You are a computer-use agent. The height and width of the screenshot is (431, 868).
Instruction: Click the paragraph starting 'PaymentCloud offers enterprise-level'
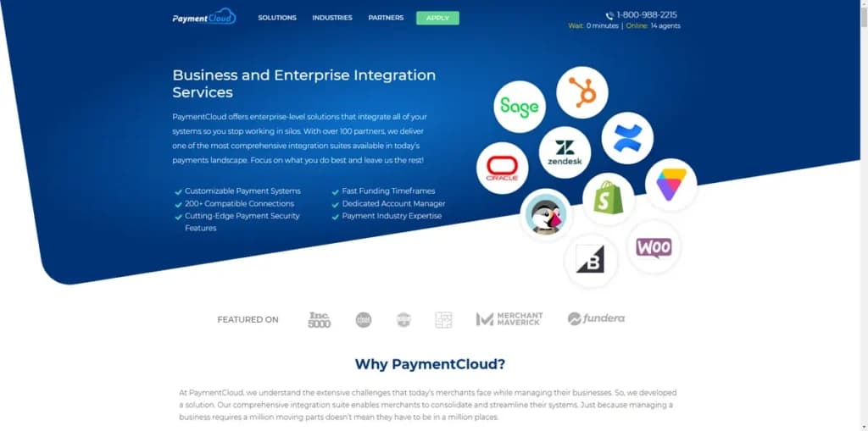(299, 138)
